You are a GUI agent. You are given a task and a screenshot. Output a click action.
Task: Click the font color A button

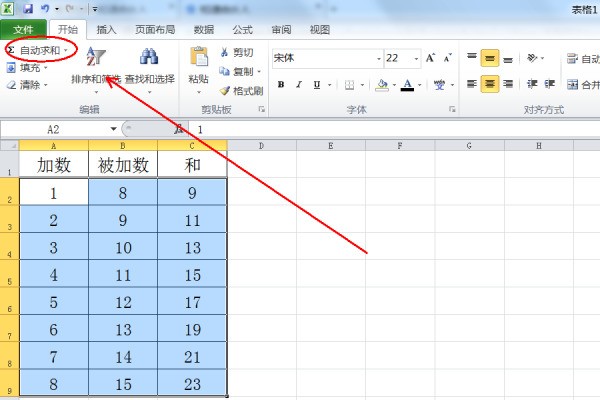click(408, 85)
